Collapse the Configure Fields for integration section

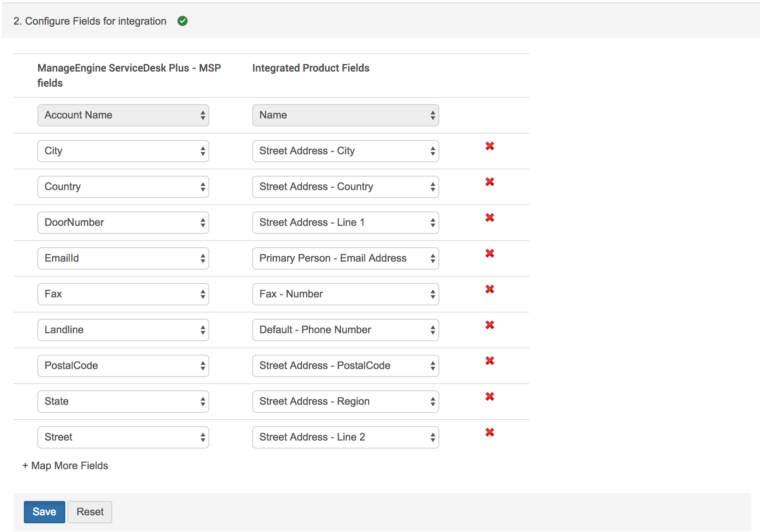[x=90, y=21]
